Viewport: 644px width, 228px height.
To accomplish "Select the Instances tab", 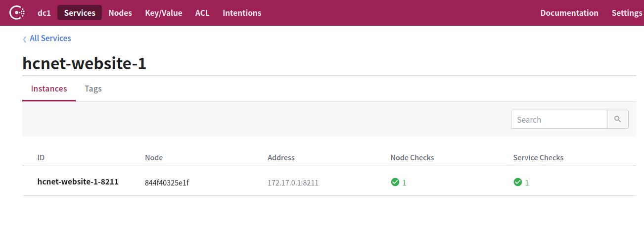I will pos(49,89).
